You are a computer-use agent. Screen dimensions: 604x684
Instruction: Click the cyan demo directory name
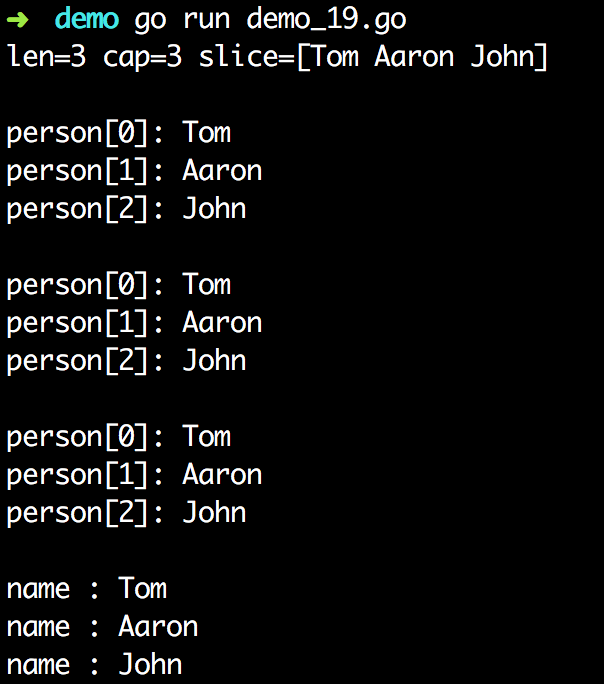87,19
